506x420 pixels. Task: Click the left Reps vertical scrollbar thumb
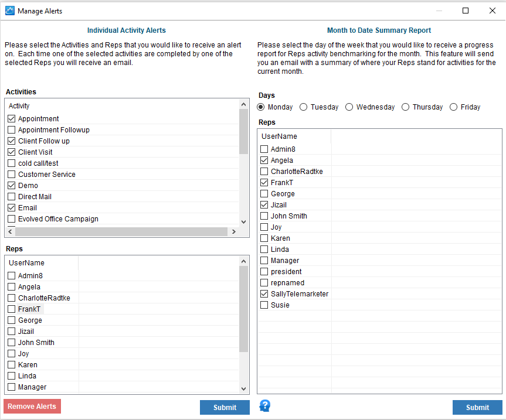[x=244, y=309]
